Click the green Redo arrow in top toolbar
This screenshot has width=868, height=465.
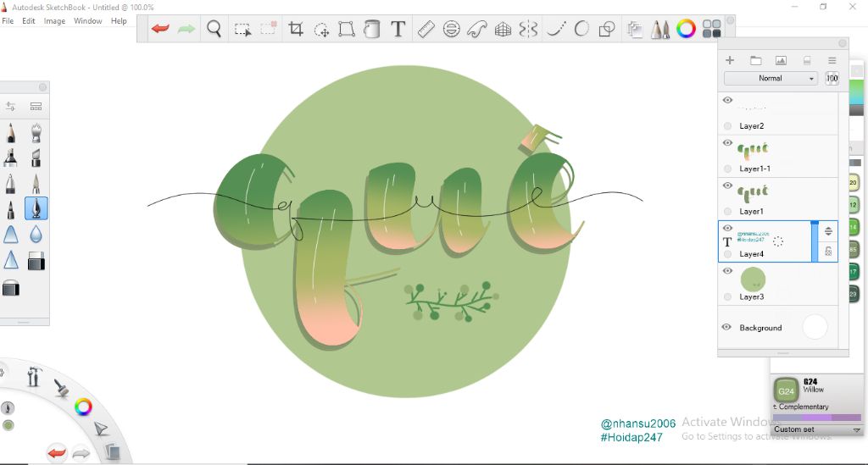click(186, 28)
